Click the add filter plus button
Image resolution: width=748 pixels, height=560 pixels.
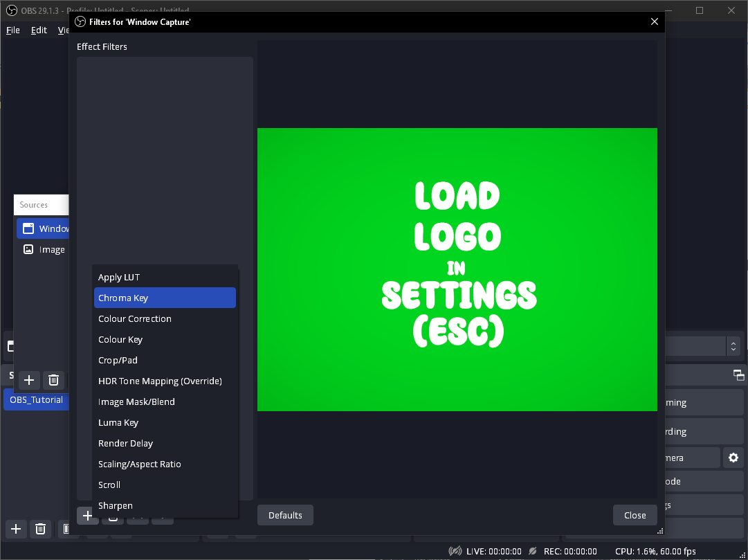[87, 516]
